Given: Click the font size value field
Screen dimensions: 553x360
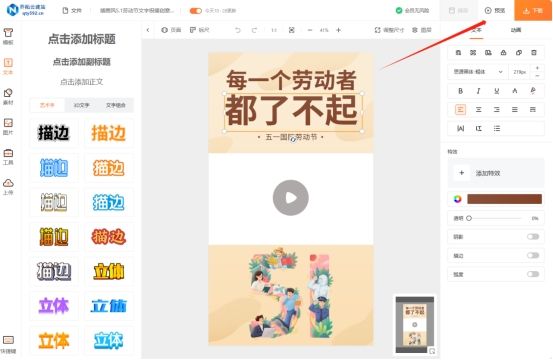Looking at the screenshot, I should [x=519, y=72].
